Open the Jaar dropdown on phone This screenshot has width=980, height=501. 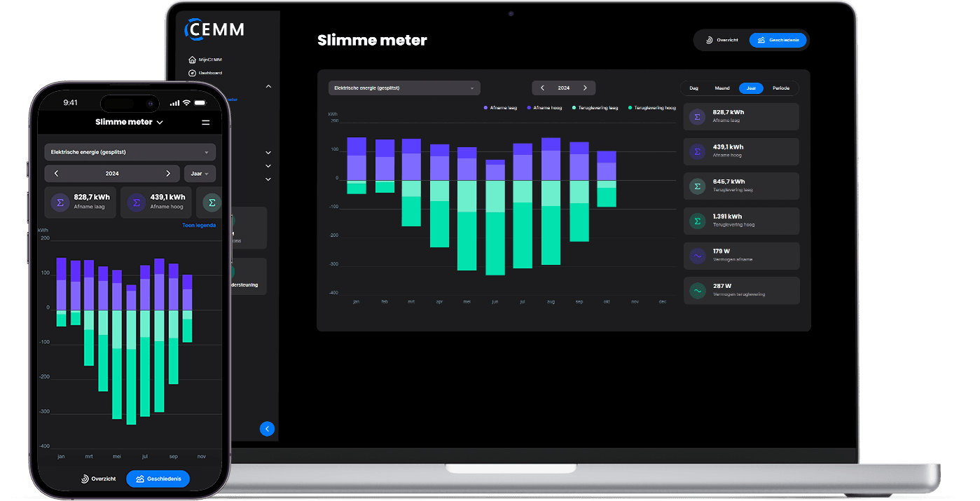200,173
